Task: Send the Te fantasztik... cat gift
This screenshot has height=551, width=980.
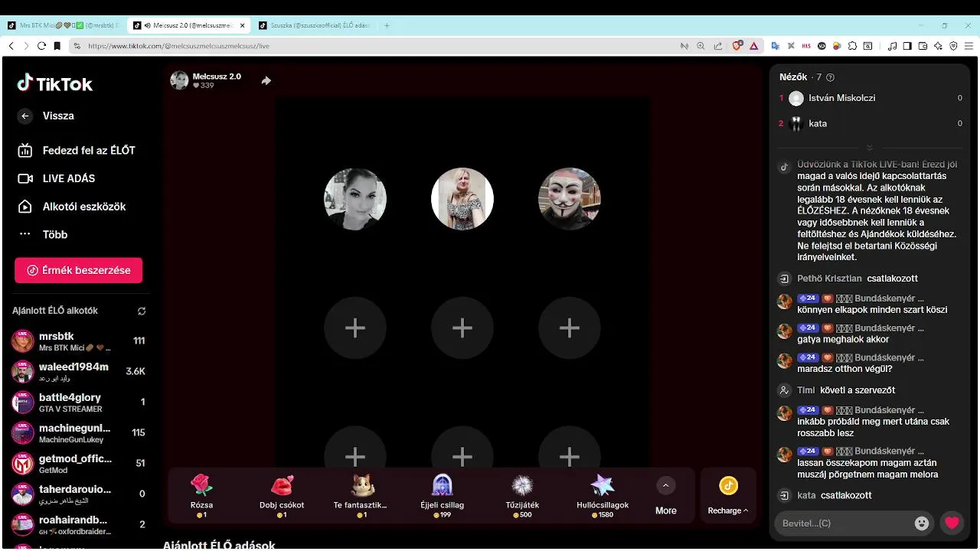Action: pos(362,495)
